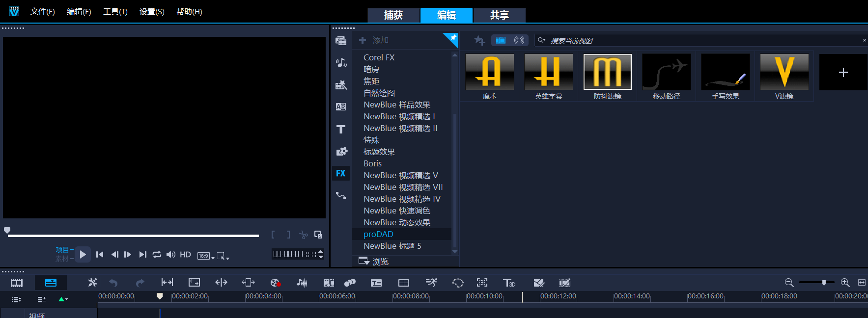Open the 文件(F) menu
Viewport: 868px width, 318px height.
click(42, 12)
